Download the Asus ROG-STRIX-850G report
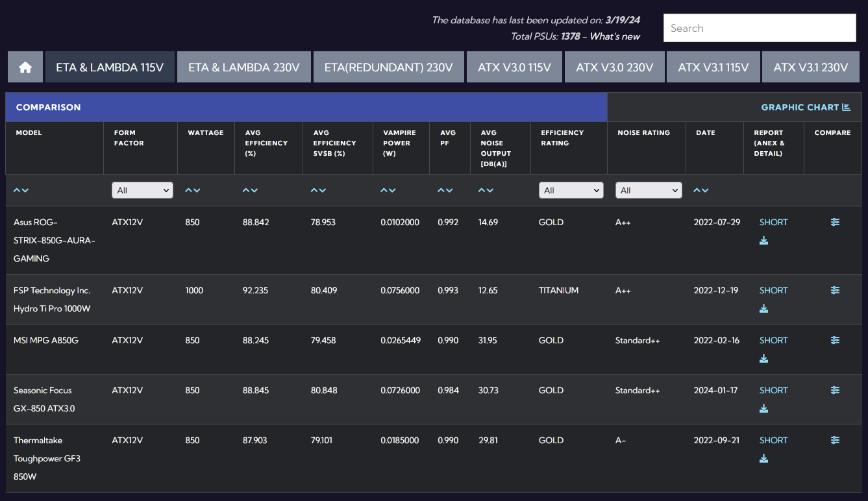The image size is (868, 501). pos(764,241)
